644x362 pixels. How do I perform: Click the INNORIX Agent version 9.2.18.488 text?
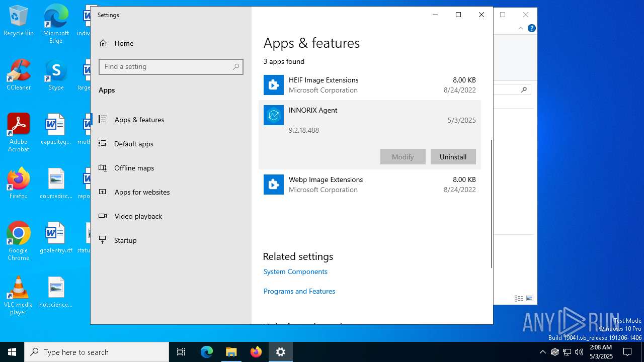pos(304,130)
